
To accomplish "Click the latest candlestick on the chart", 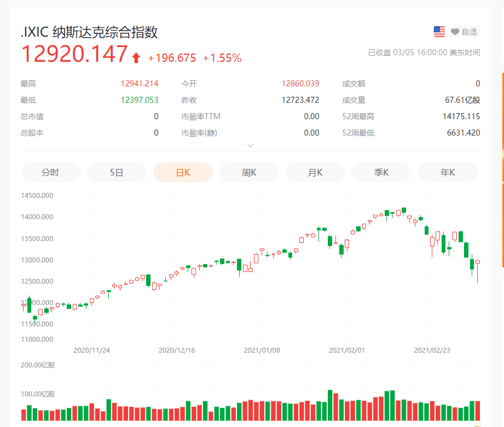I will click(478, 263).
